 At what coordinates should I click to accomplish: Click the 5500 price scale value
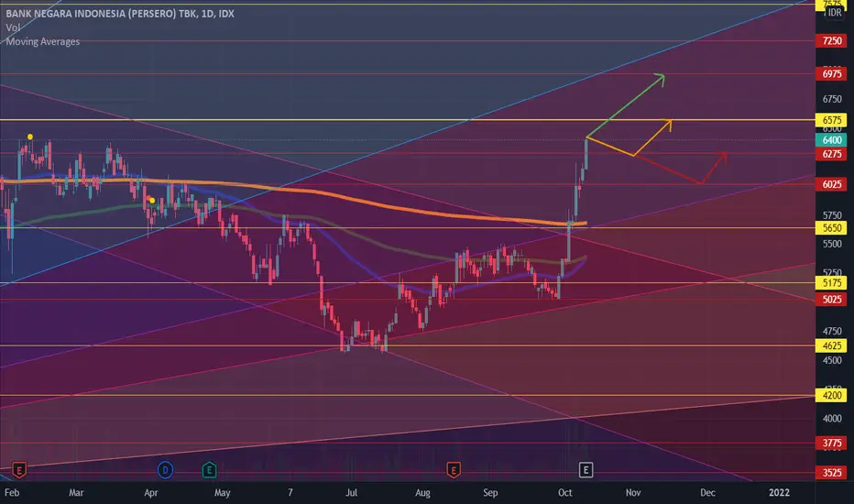point(832,244)
